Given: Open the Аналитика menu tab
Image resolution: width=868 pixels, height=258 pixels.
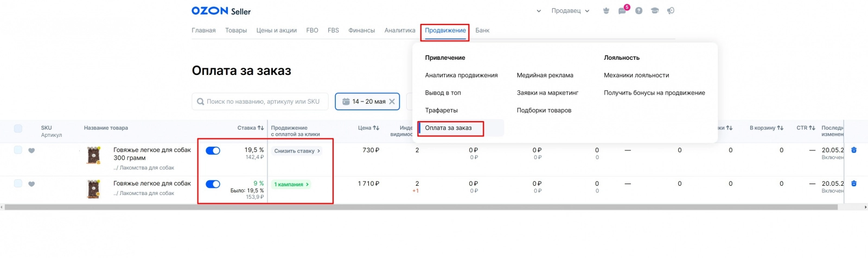Looking at the screenshot, I should [400, 30].
